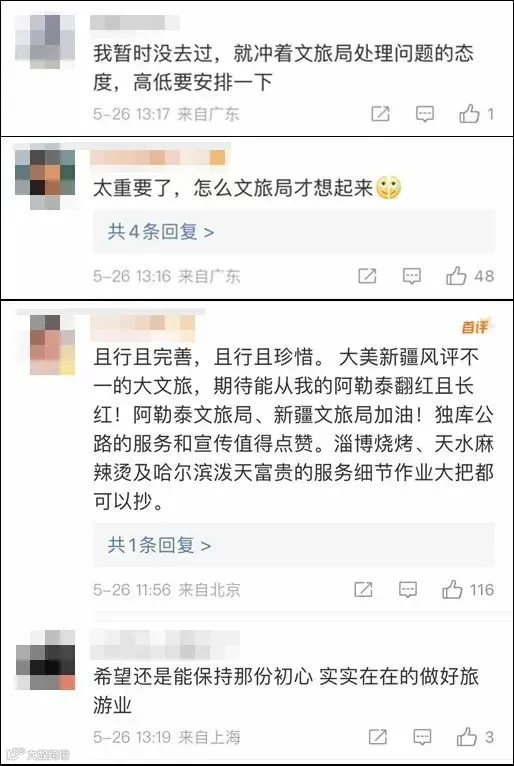This screenshot has width=514, height=766.
Task: Reply to the Beijing 11:56 comment
Action: click(x=407, y=590)
